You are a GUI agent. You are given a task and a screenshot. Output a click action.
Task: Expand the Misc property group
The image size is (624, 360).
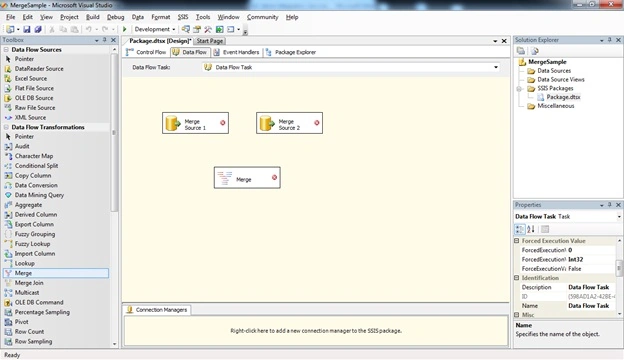click(x=517, y=315)
